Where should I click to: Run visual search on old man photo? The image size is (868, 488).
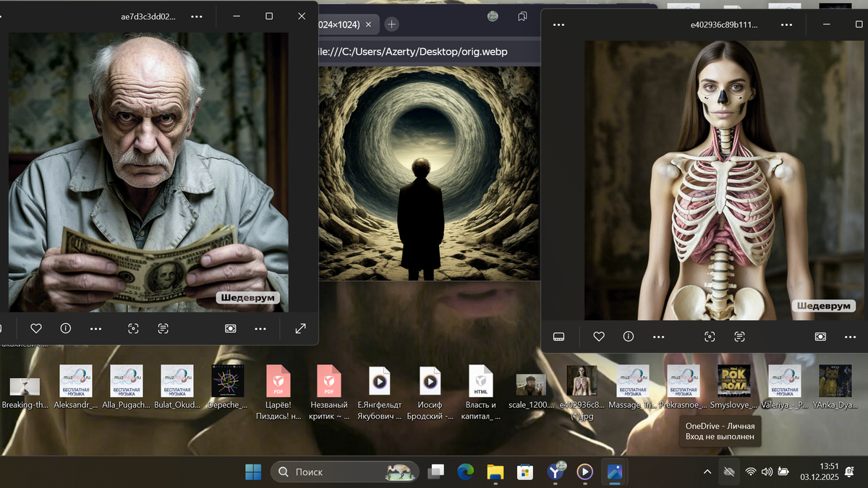click(133, 328)
